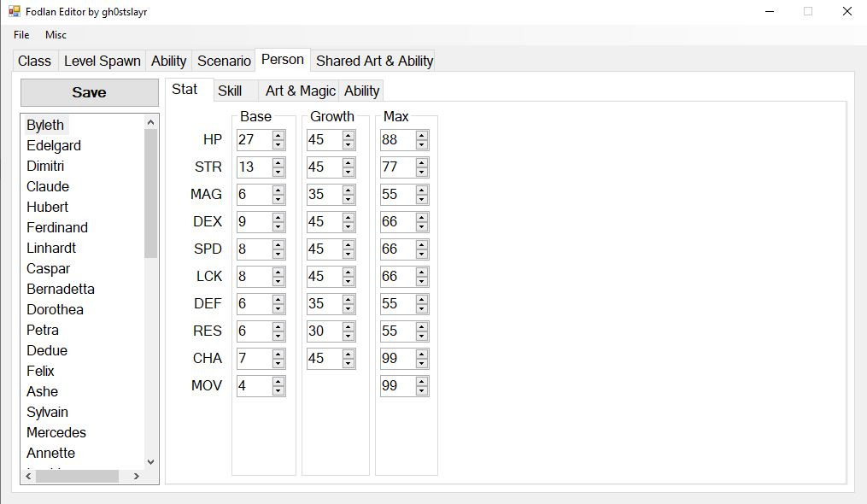
Task: Open the Misc menu
Action: tap(56, 35)
